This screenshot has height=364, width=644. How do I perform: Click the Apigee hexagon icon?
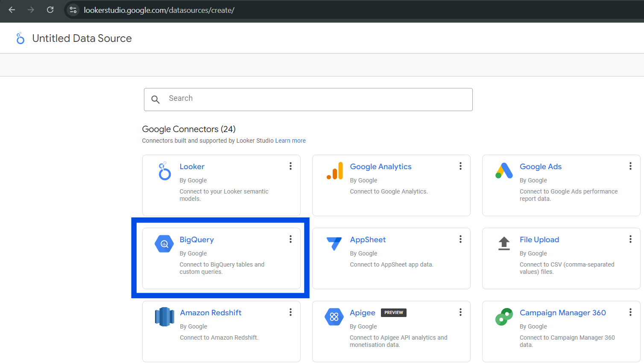[334, 317]
